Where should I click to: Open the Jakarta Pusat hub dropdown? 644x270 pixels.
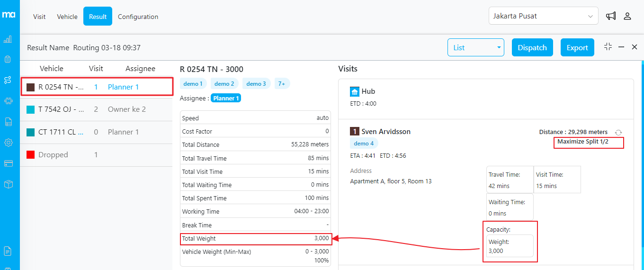click(543, 16)
